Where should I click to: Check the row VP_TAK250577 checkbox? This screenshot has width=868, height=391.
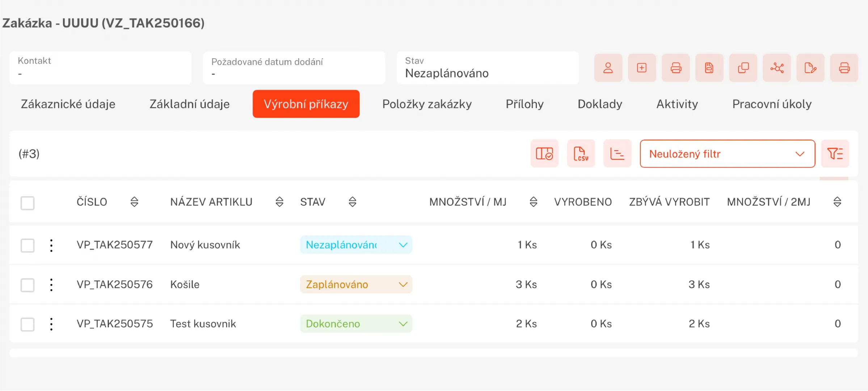click(x=28, y=245)
